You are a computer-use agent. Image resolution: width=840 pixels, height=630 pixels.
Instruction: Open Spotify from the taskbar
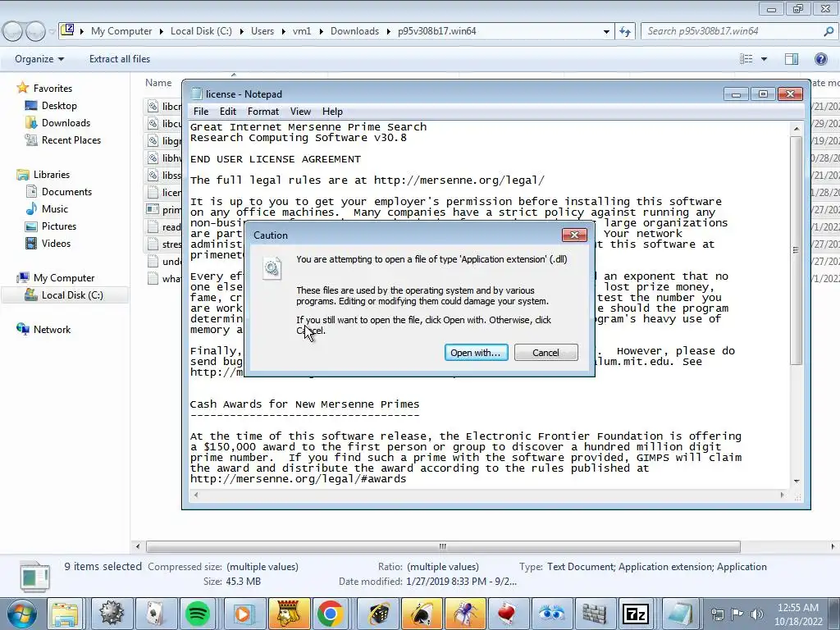198,614
